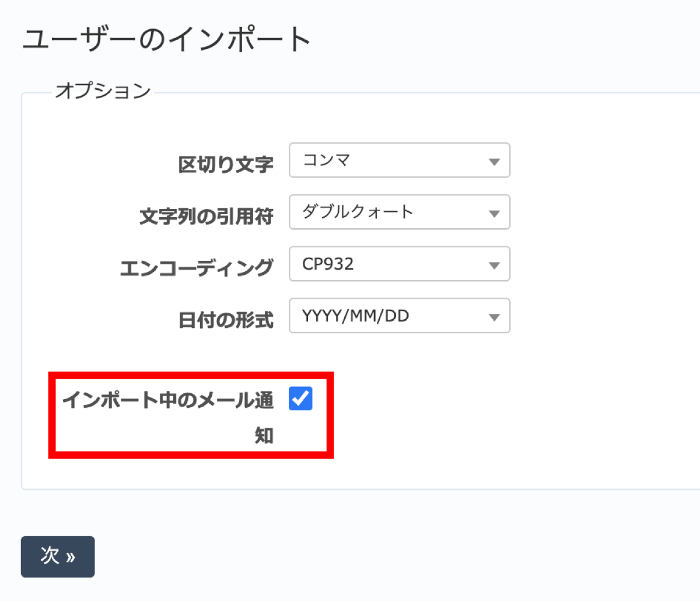The image size is (700, 601).
Task: Open the 区切り文字 dropdown showing コンマ
Action: pyautogui.click(x=400, y=160)
